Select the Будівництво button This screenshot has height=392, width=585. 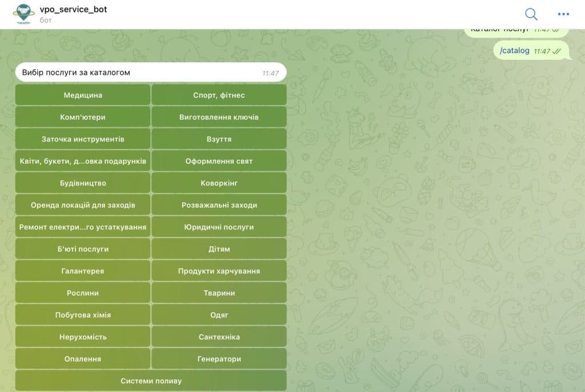pos(83,183)
